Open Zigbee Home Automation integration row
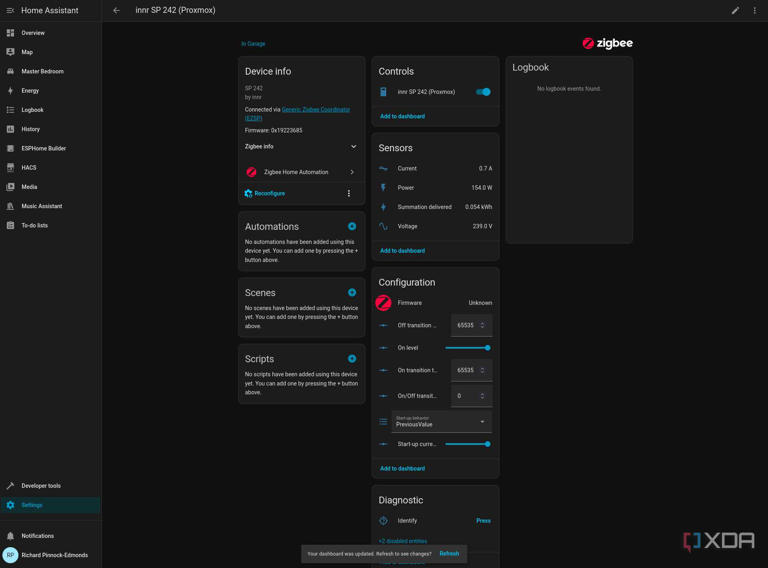The image size is (768, 568). click(301, 172)
